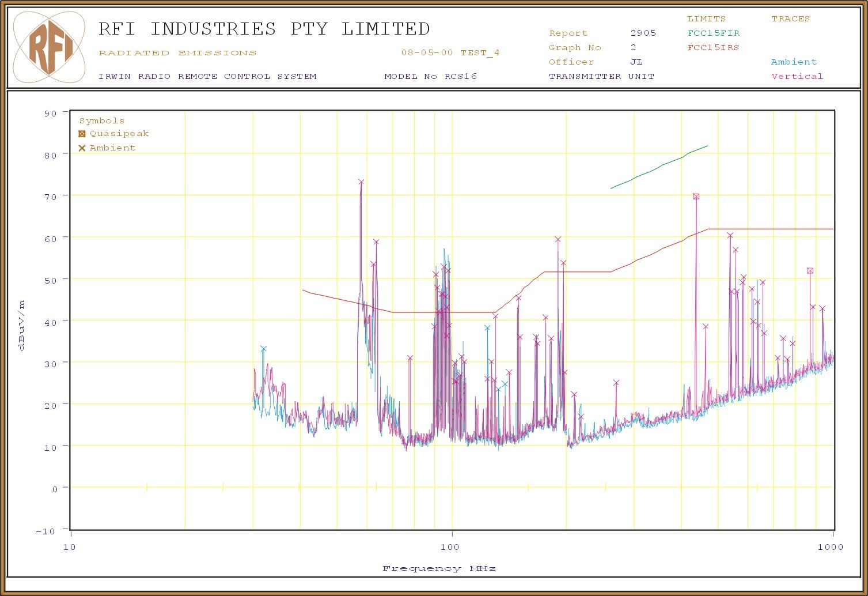The height and width of the screenshot is (596, 868).
Task: Select the red "FCC15IRS" limit name
Action: [x=713, y=48]
